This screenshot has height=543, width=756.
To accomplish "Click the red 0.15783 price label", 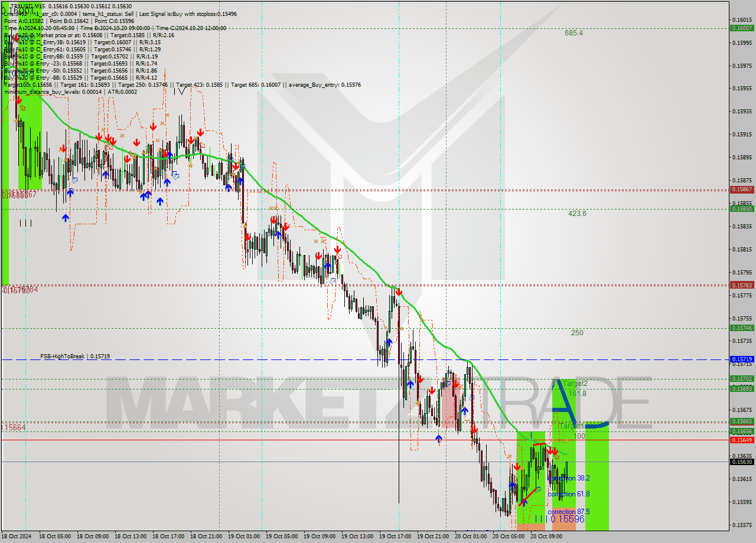I will click(742, 285).
